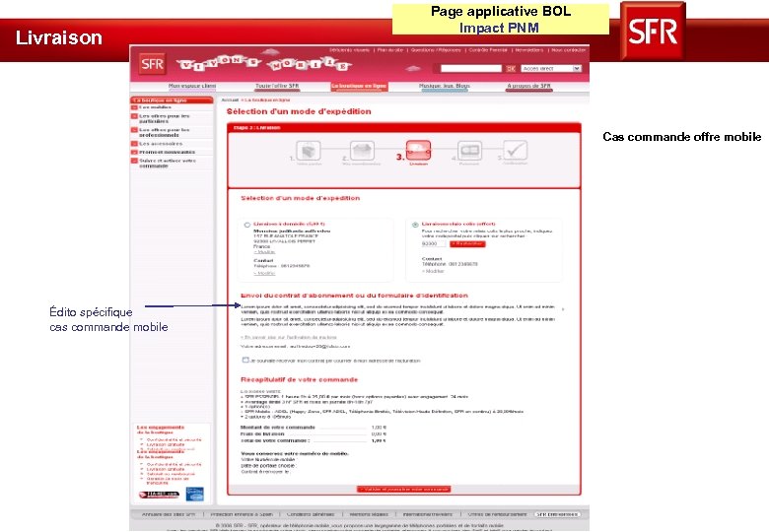This screenshot has width=769, height=532.
Task: Select the 'Livraison à domicile' radio button
Action: (247, 225)
